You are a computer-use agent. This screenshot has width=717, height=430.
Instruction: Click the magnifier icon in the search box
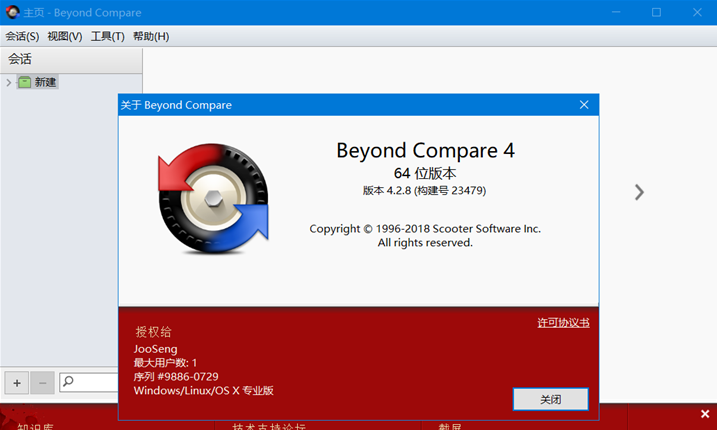coord(69,381)
